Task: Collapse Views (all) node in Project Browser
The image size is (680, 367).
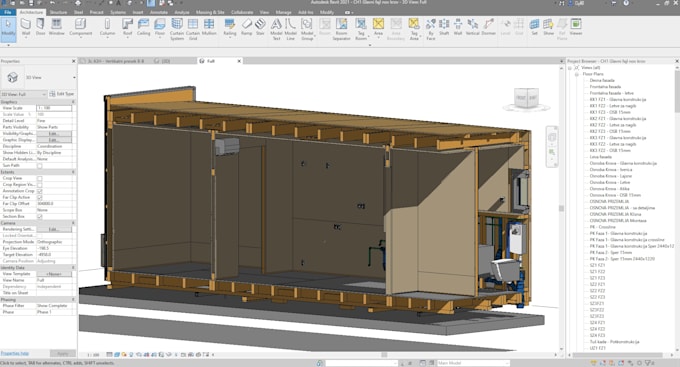Action: click(x=570, y=68)
